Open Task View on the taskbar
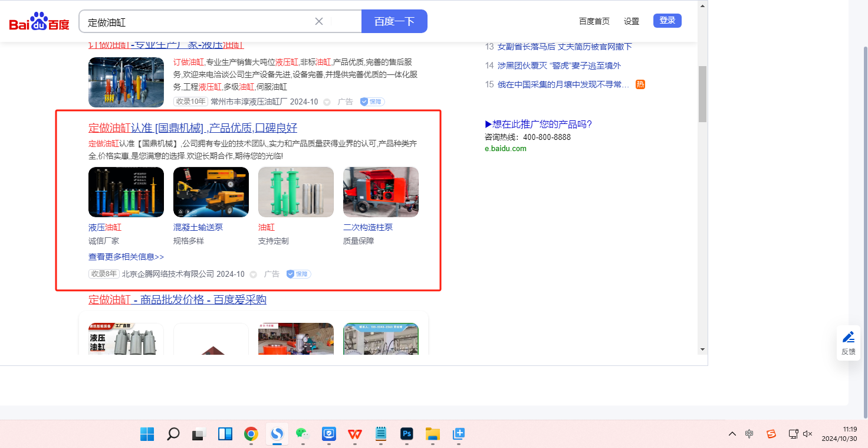 click(x=199, y=434)
